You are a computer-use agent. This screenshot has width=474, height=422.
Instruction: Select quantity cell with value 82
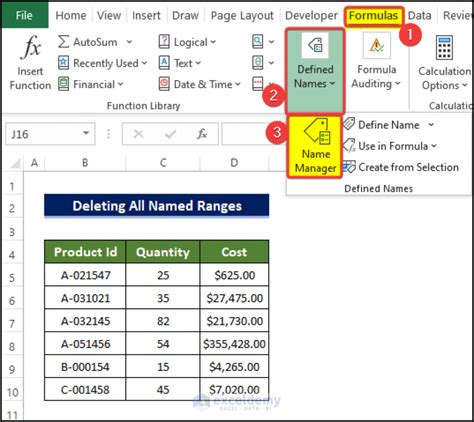pyautogui.click(x=163, y=321)
